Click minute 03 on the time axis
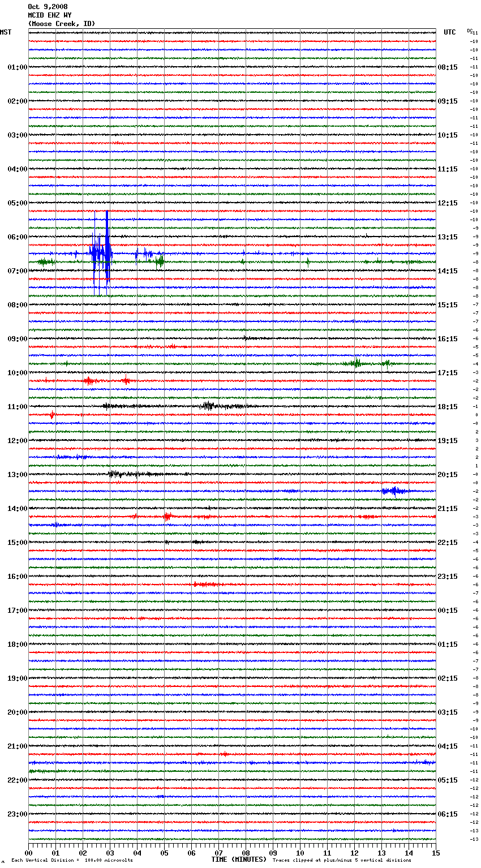The height and width of the screenshot is (868, 481). click(x=110, y=852)
